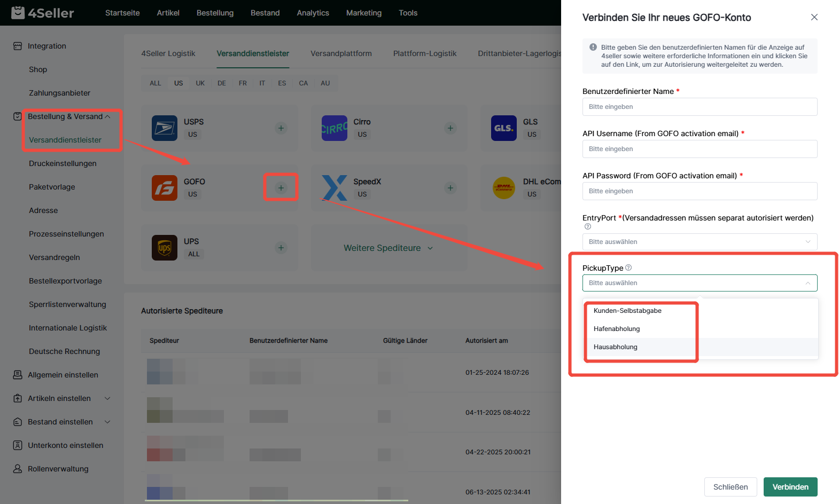Select Hausabholung option
Image resolution: width=839 pixels, height=504 pixels.
click(x=700, y=347)
